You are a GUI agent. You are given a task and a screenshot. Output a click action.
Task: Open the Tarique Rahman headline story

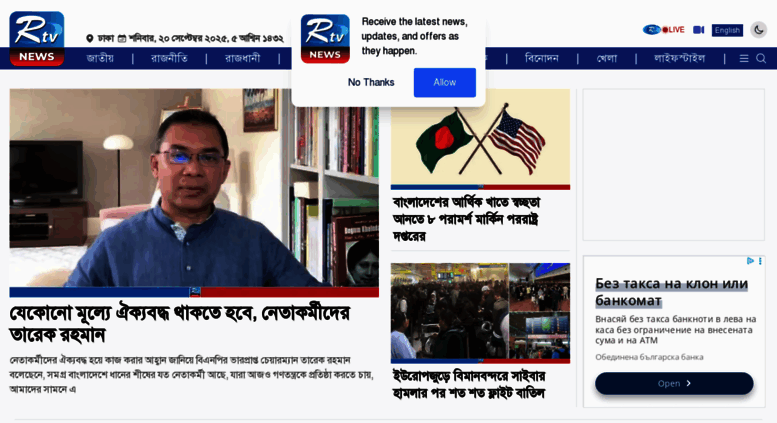point(179,324)
